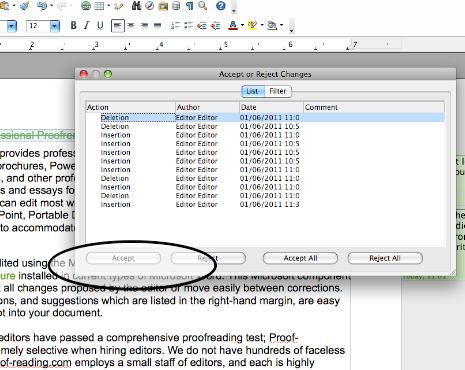Viewport: 465px width, 370px height.
Task: Set paragraph alignment to Justified
Action: point(158,25)
